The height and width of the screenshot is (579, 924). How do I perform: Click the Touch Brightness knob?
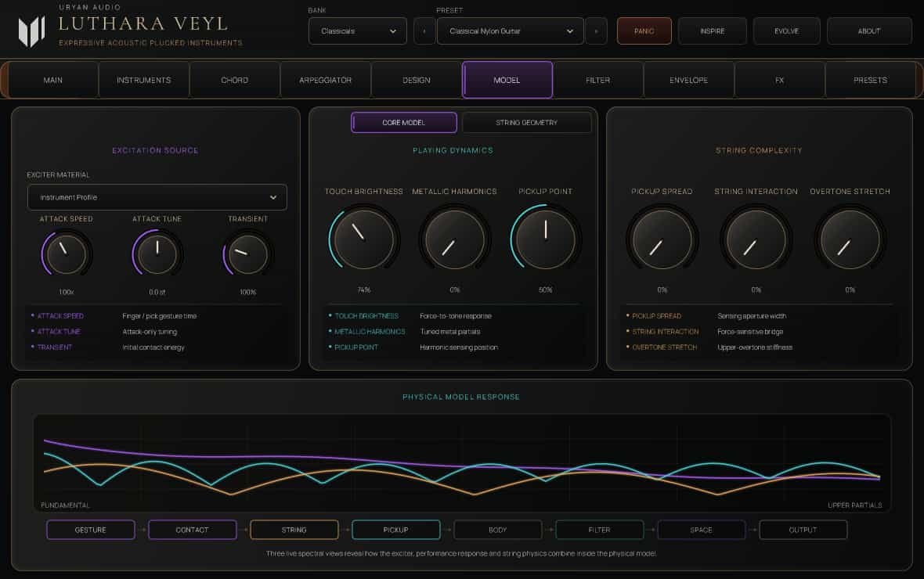363,239
